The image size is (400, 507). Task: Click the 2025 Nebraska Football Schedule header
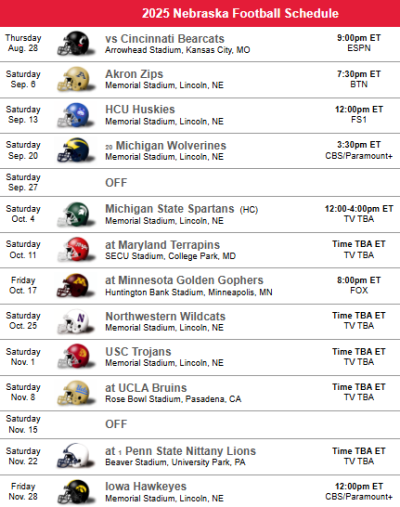tap(240, 13)
